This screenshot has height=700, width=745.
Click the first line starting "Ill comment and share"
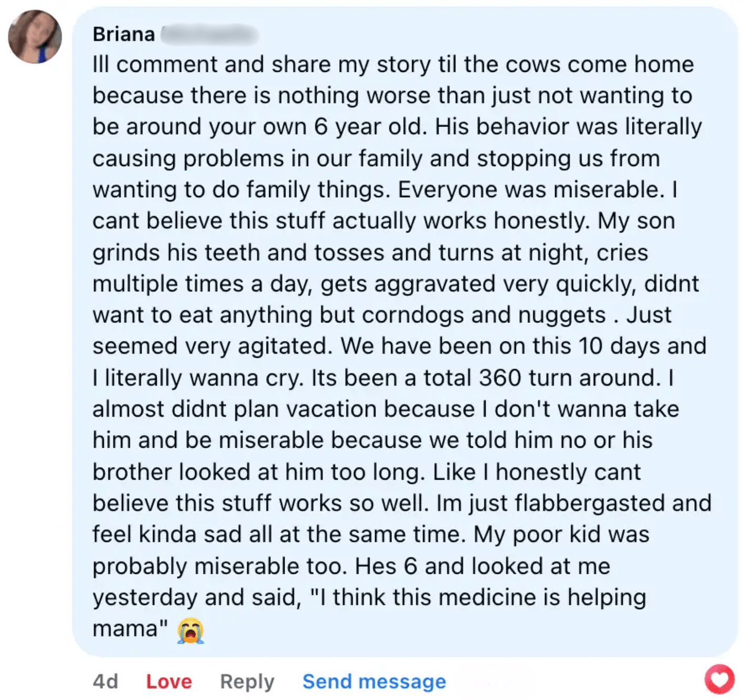(393, 64)
